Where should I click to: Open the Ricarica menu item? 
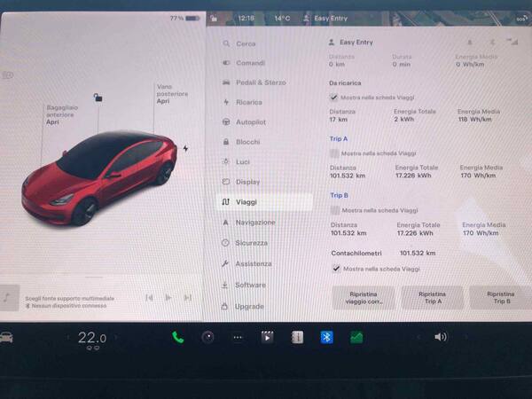247,102
